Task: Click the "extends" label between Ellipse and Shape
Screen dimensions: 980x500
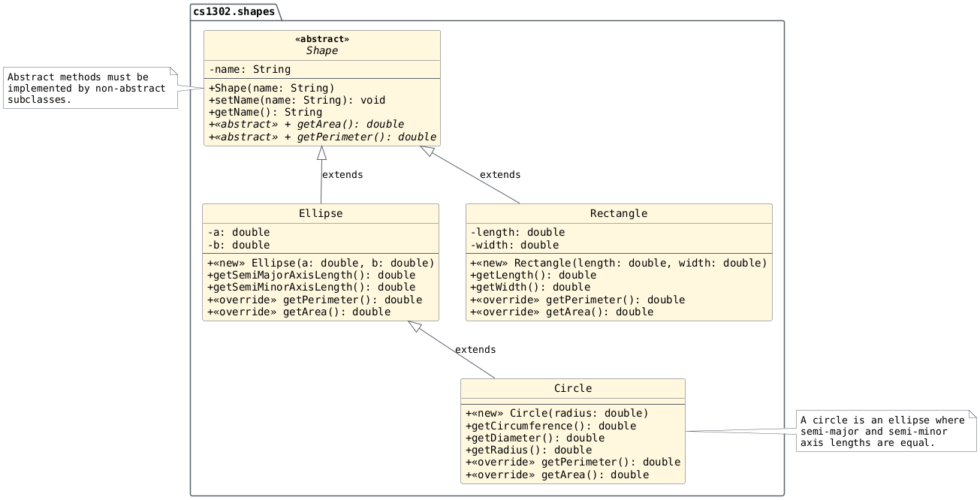Action: click(342, 175)
